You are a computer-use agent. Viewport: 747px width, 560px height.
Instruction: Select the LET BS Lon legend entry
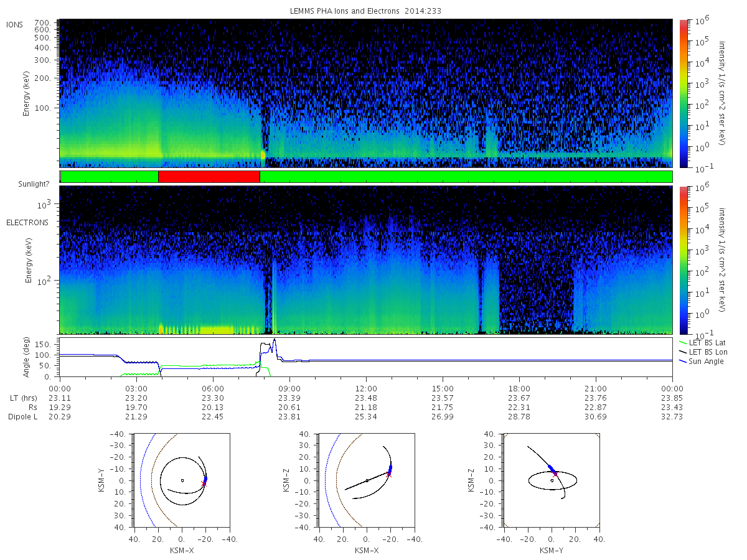[707, 352]
